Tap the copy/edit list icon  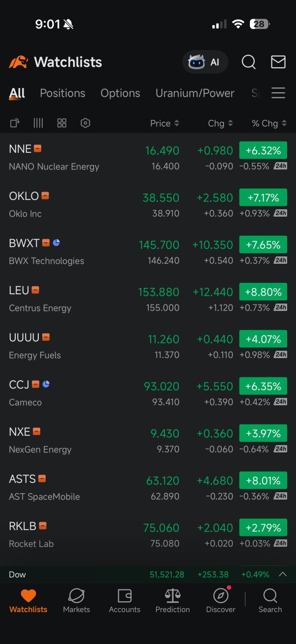(x=15, y=123)
